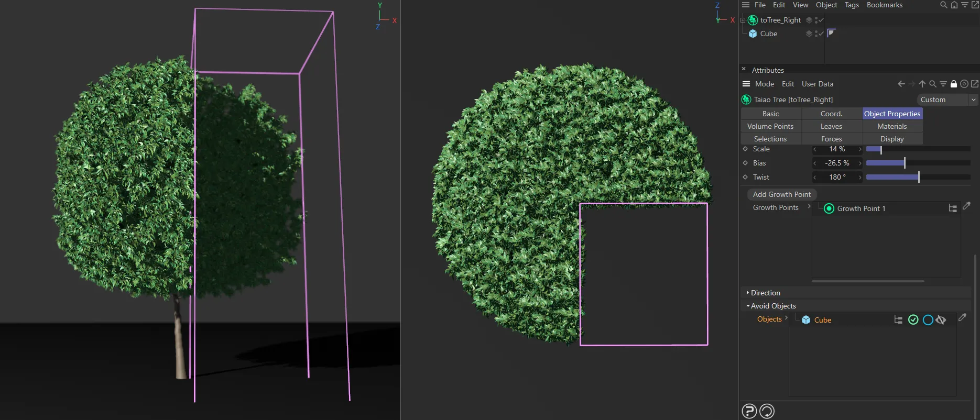The image size is (980, 420).
Task: Select the display tag on Cube
Action: coord(831,33)
